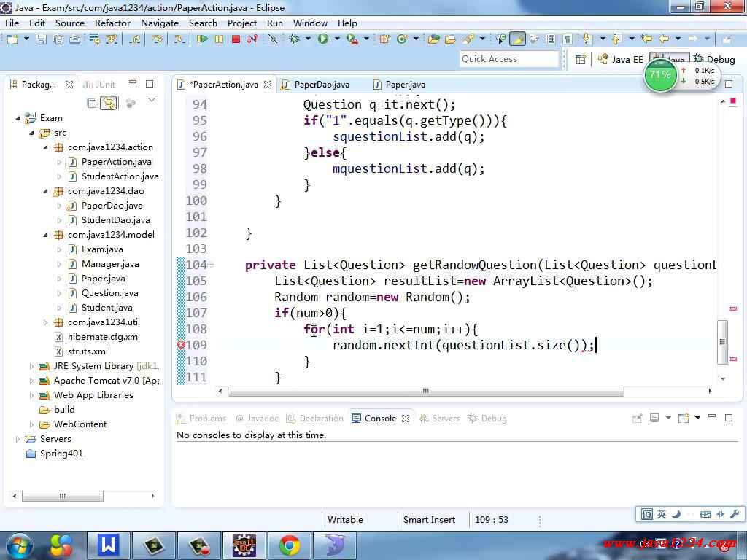Open StudentAction.java in Package Explorer
The height and width of the screenshot is (560, 747).
click(x=120, y=176)
